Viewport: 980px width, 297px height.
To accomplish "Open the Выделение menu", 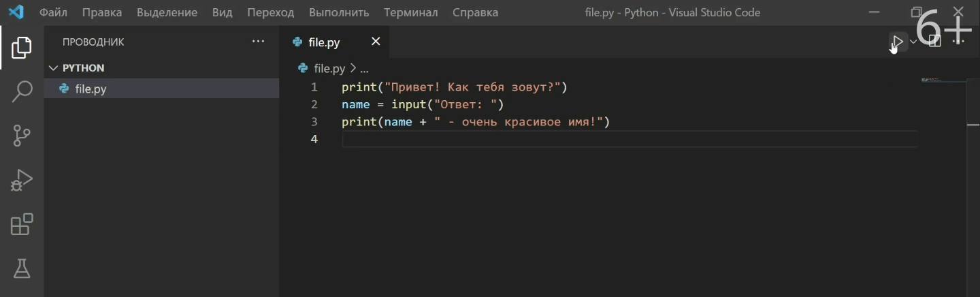I will (x=167, y=12).
